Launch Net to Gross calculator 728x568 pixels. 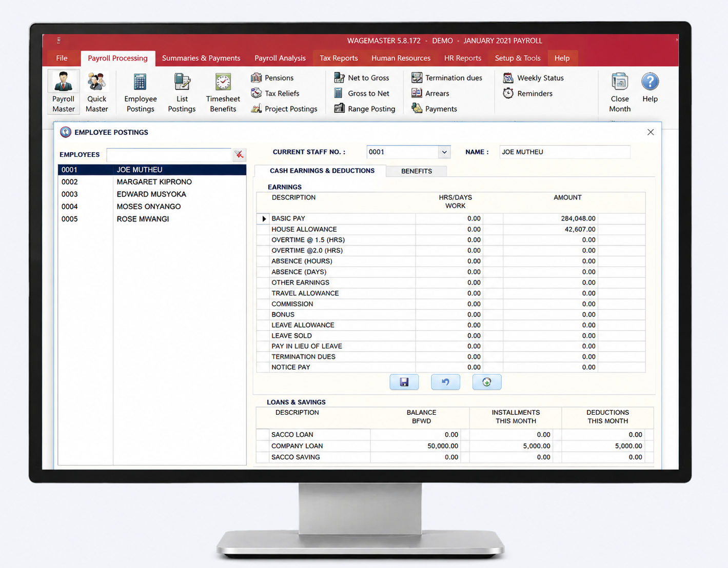point(362,78)
